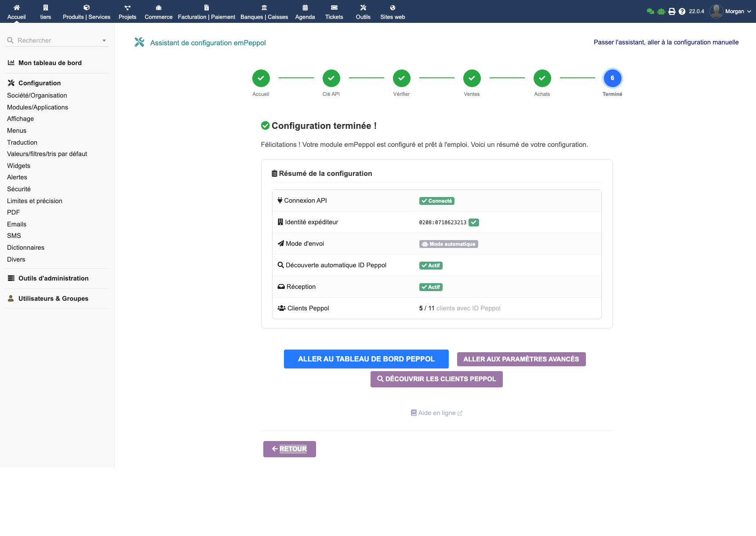756x536 pixels.
Task: Click the green check beside sender ID 0208:0718623213
Action: click(x=474, y=222)
